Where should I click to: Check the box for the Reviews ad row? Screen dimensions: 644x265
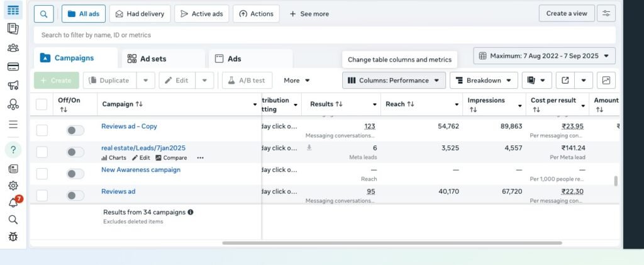coord(42,195)
